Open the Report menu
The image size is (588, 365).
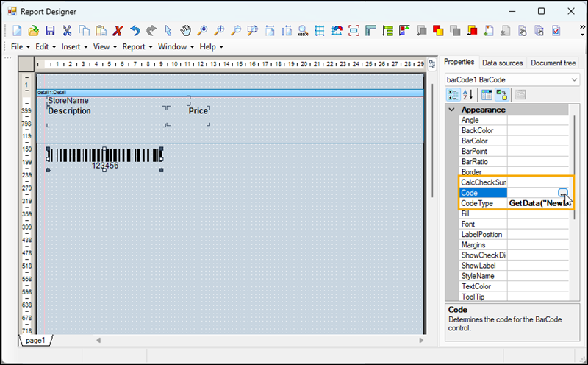coord(137,46)
